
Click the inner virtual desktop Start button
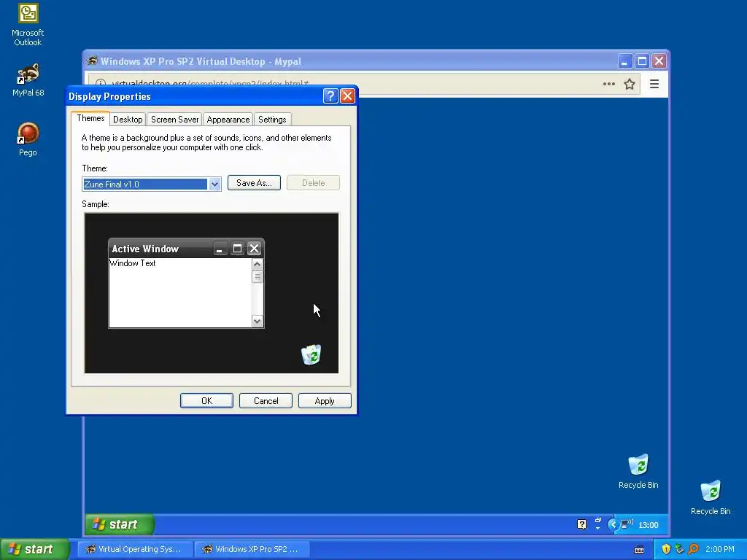(119, 524)
